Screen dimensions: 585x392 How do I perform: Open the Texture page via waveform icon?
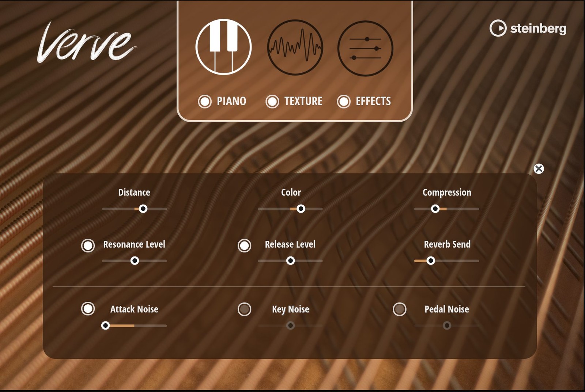pos(295,47)
